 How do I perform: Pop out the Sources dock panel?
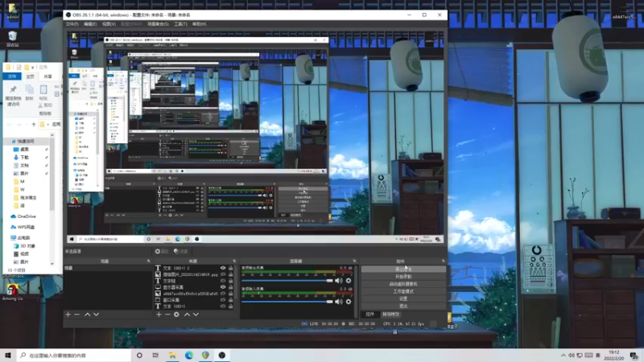coord(234,261)
